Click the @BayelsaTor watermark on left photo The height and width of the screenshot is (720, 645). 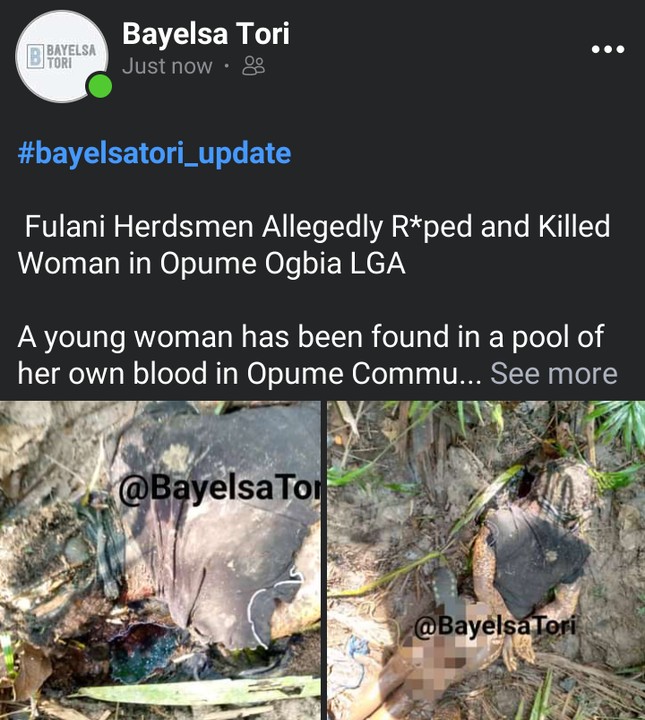tap(217, 490)
